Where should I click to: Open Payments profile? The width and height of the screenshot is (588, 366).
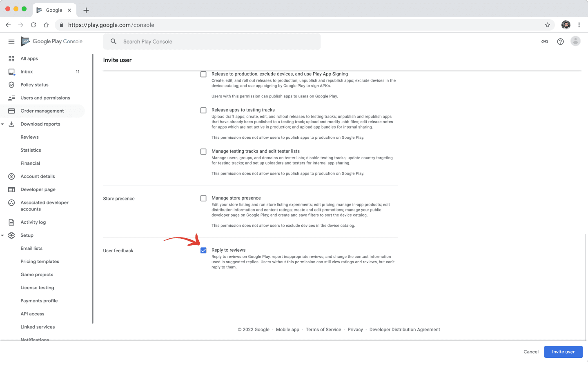click(39, 301)
